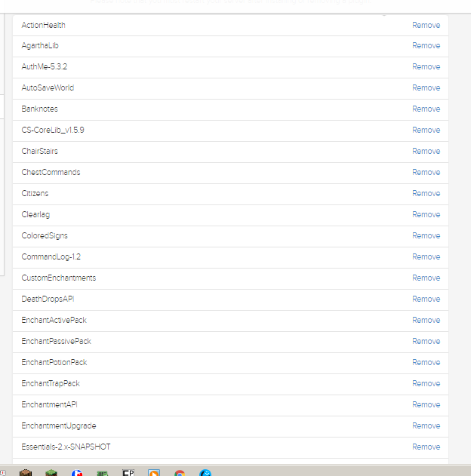The image size is (471, 476).
Task: Select the EnchantPassivePack plugin name
Action: [56, 341]
